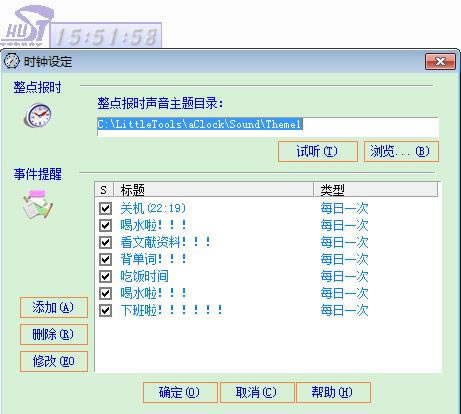Image resolution: width=461 pixels, height=414 pixels.
Task: Open help via 帮助(H) button
Action: (333, 392)
